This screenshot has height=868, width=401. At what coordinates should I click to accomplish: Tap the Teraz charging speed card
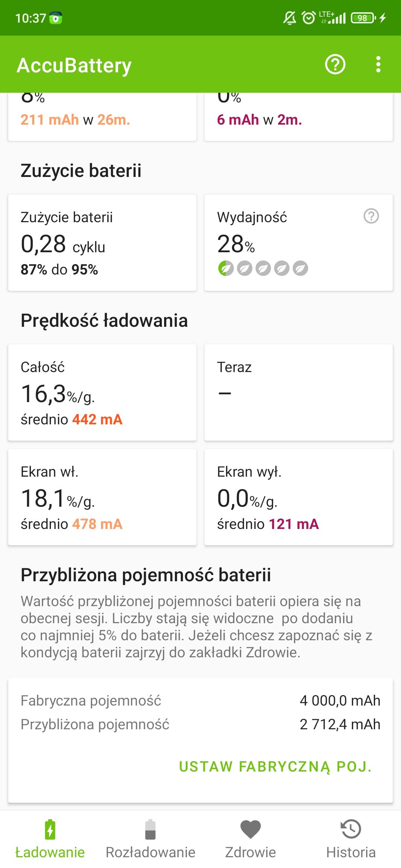pyautogui.click(x=299, y=392)
